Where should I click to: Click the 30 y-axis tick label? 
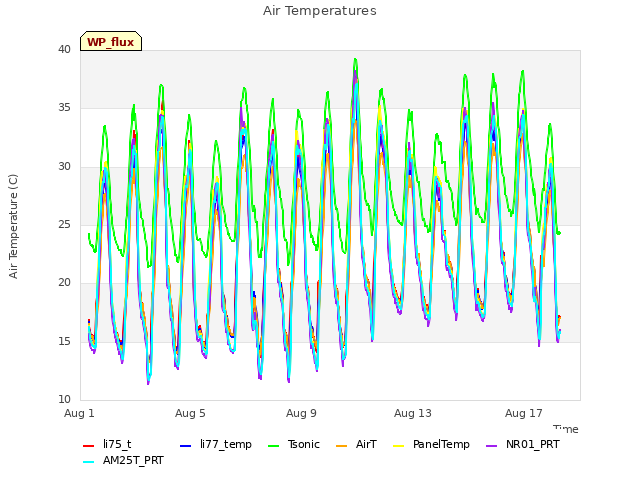64,167
